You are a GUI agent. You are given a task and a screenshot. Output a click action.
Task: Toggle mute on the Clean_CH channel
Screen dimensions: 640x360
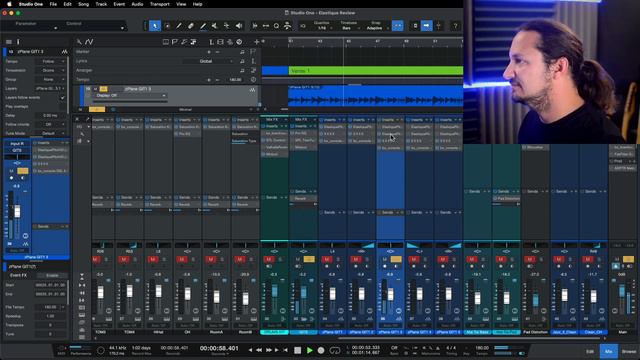point(588,259)
